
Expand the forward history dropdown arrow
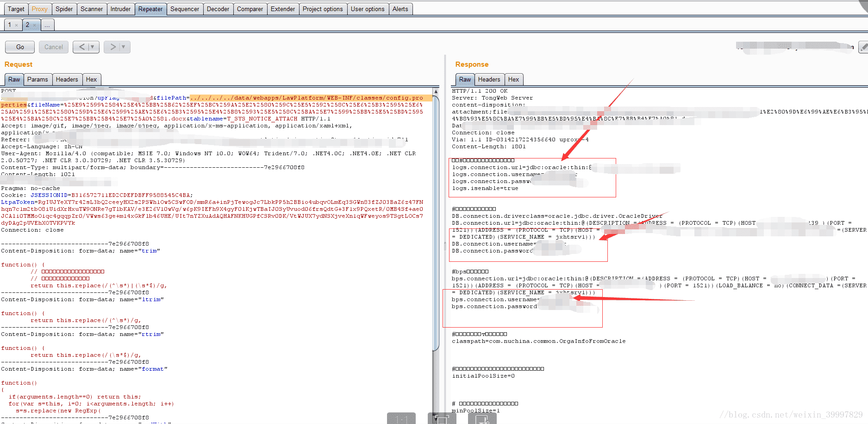[124, 47]
